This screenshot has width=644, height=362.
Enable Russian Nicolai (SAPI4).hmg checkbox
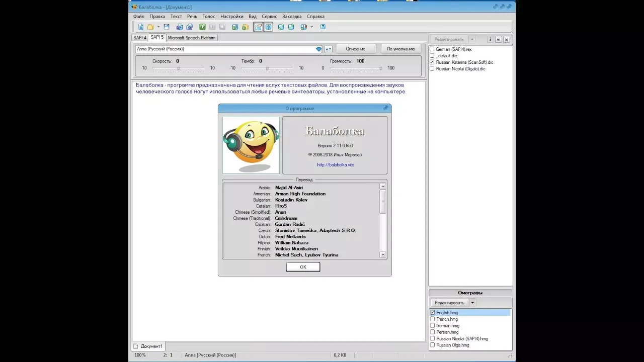pos(432,339)
